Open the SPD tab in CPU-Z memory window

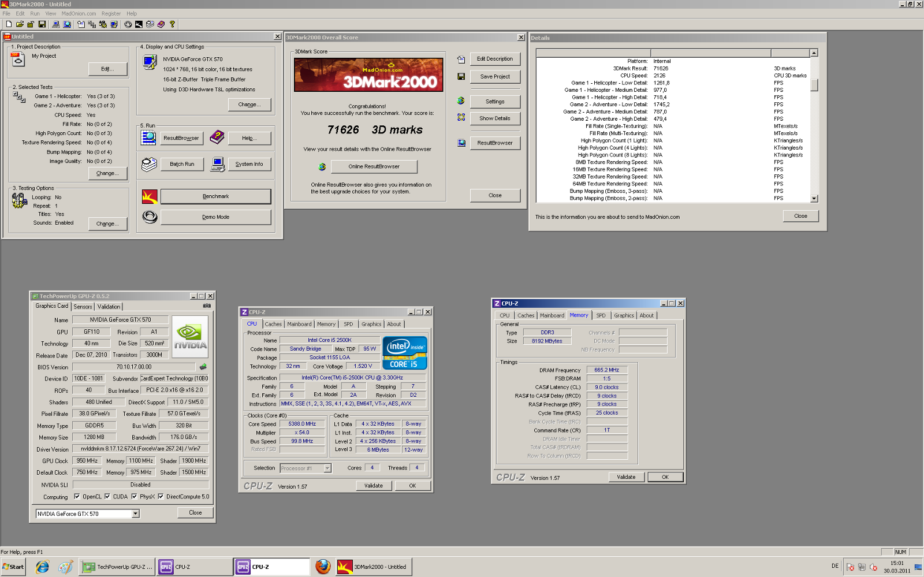pos(601,315)
